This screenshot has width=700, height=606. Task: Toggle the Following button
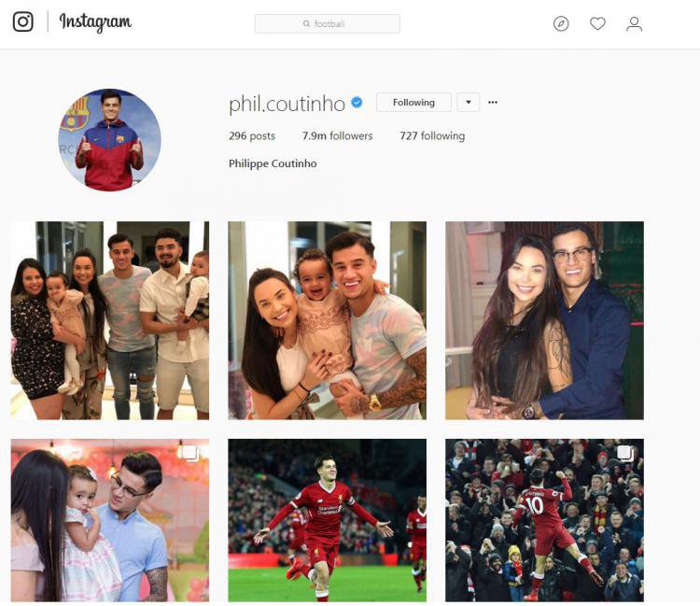coord(413,103)
